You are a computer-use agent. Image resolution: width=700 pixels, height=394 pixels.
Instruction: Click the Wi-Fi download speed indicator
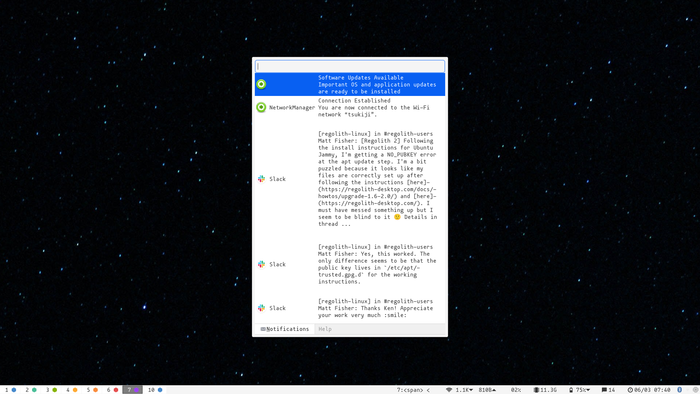click(x=459, y=390)
